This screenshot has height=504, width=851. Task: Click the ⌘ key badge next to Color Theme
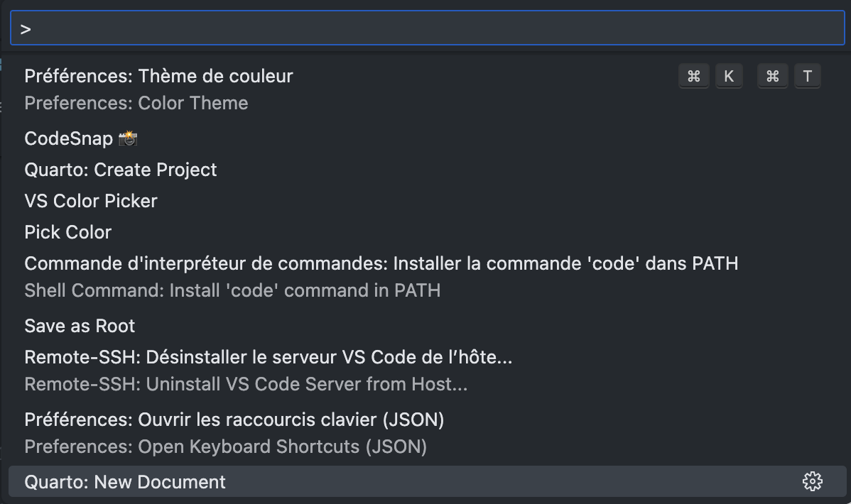tap(693, 76)
